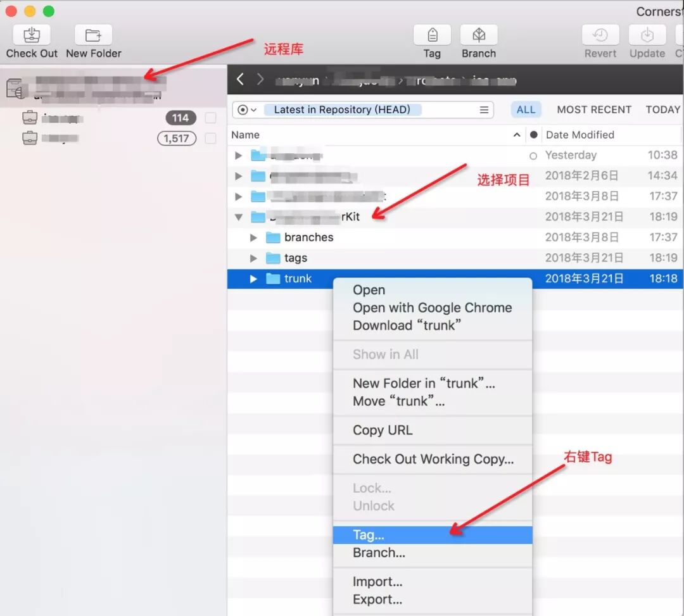Click the Revert toolbar icon
Screen dimensions: 684x616
point(600,35)
